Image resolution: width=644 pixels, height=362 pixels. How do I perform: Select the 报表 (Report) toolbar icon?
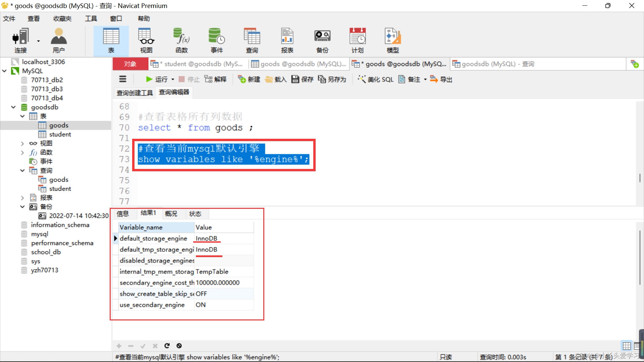[287, 41]
